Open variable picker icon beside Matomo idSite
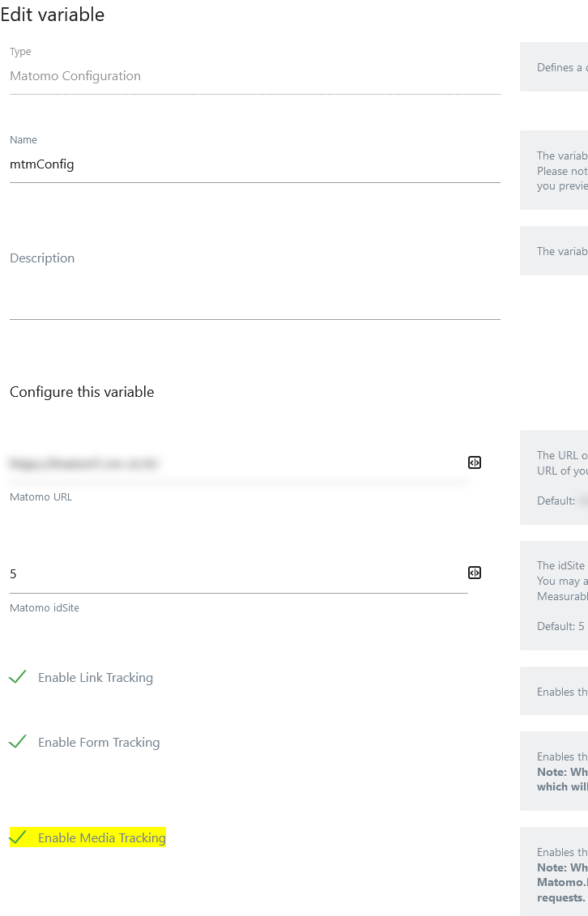 [475, 573]
